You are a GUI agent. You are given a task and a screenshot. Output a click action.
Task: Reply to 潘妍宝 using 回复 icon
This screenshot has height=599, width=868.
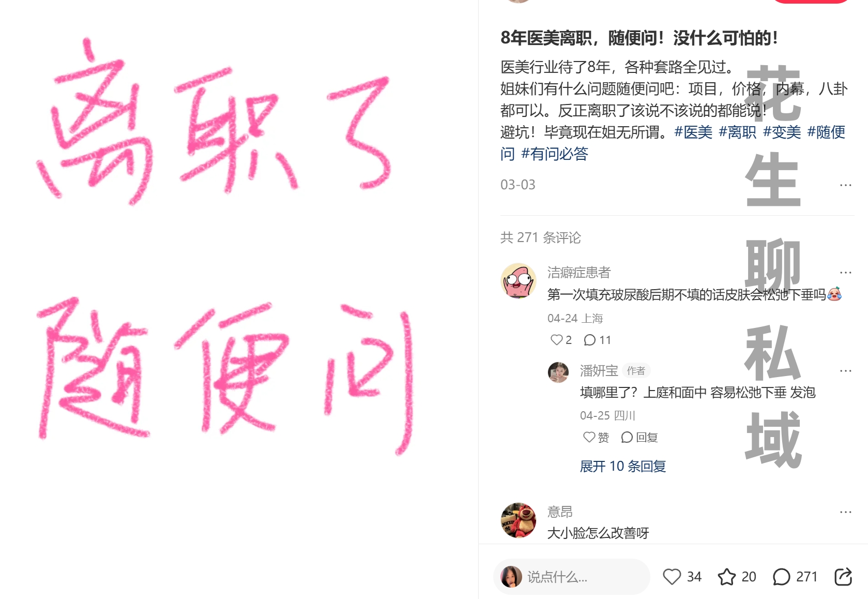click(x=627, y=437)
